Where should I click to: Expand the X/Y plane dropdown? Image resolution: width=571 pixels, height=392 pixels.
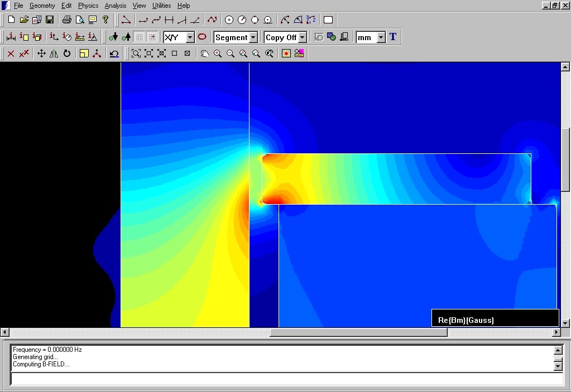pos(190,37)
